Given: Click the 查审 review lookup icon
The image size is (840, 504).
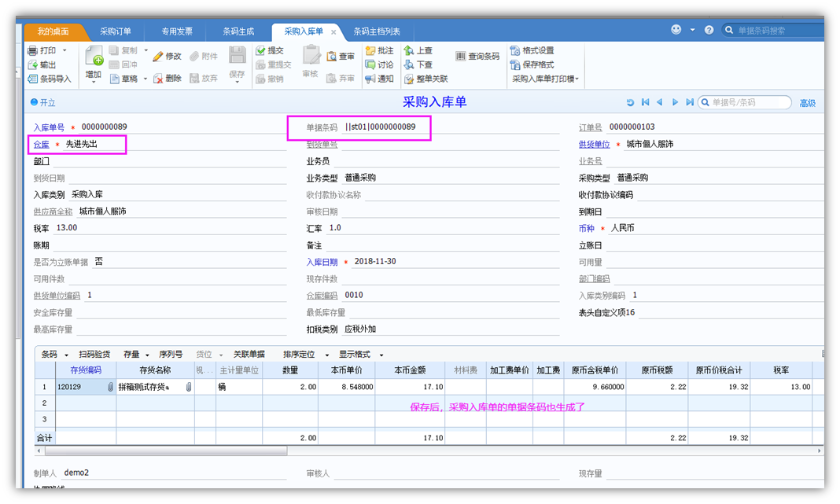Looking at the screenshot, I should coord(332,57).
